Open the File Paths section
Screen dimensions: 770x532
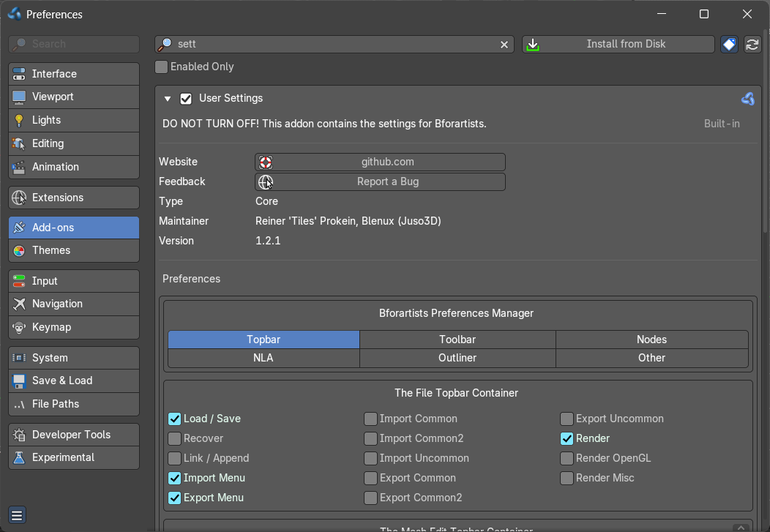point(74,405)
